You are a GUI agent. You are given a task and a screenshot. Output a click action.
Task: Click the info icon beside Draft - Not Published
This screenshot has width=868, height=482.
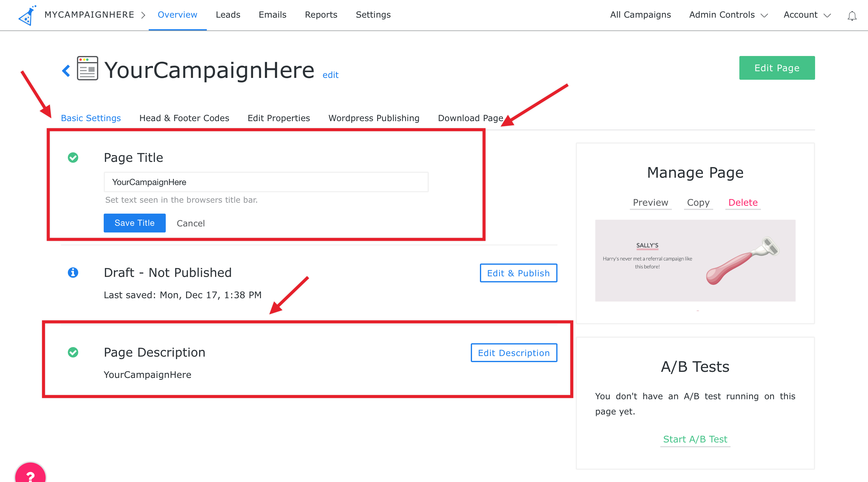[73, 272]
